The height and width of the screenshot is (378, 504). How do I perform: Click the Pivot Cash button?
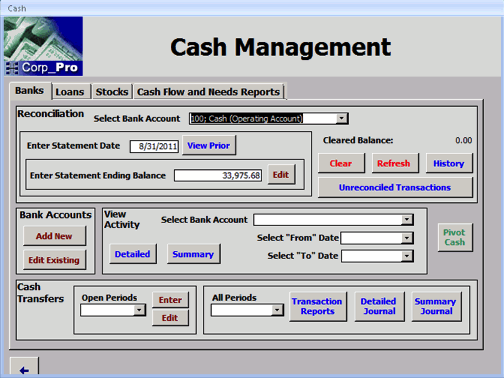pos(454,237)
